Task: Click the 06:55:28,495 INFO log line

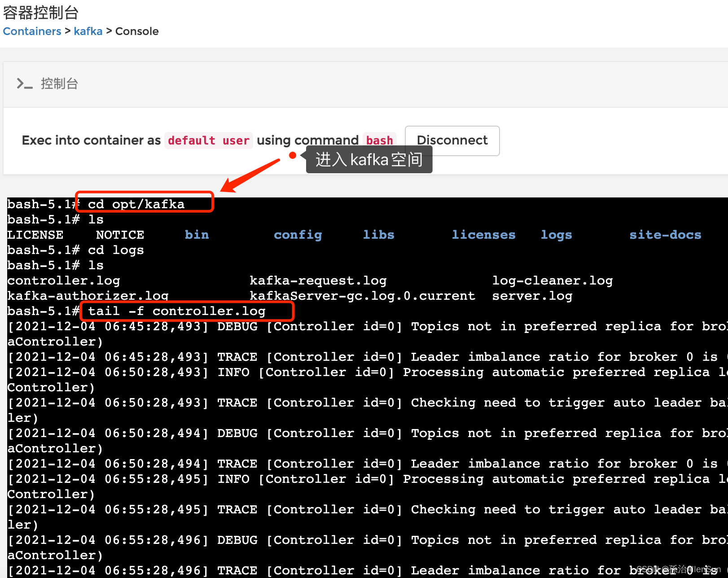Action: click(x=368, y=486)
